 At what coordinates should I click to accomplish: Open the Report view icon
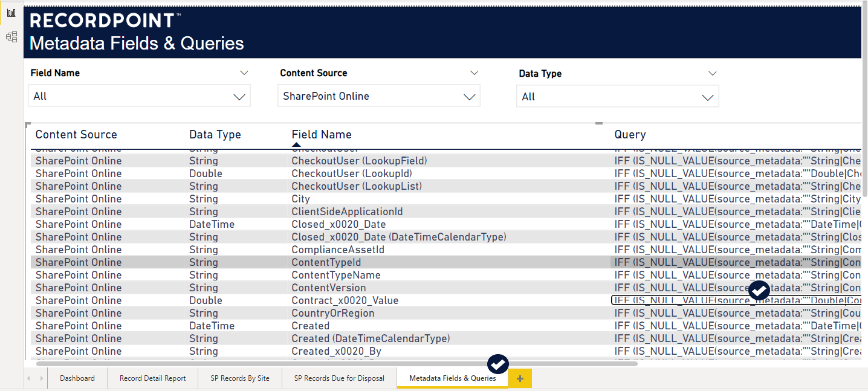[x=11, y=13]
